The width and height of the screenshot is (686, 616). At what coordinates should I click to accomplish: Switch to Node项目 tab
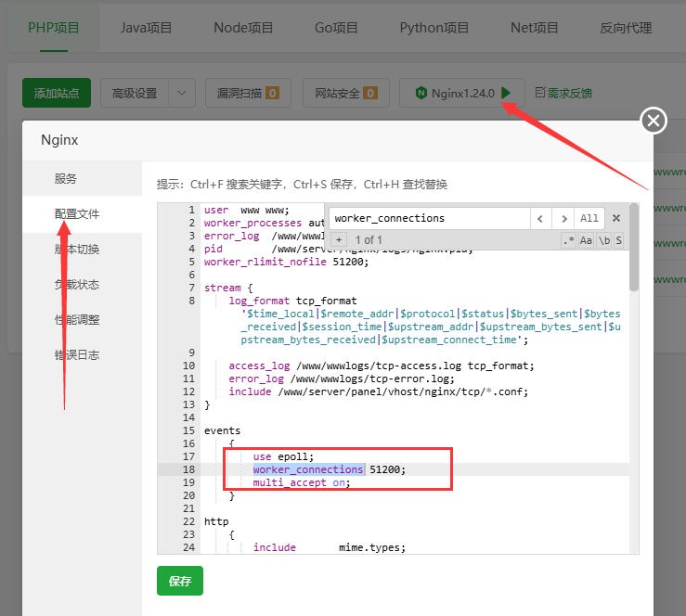tap(243, 28)
